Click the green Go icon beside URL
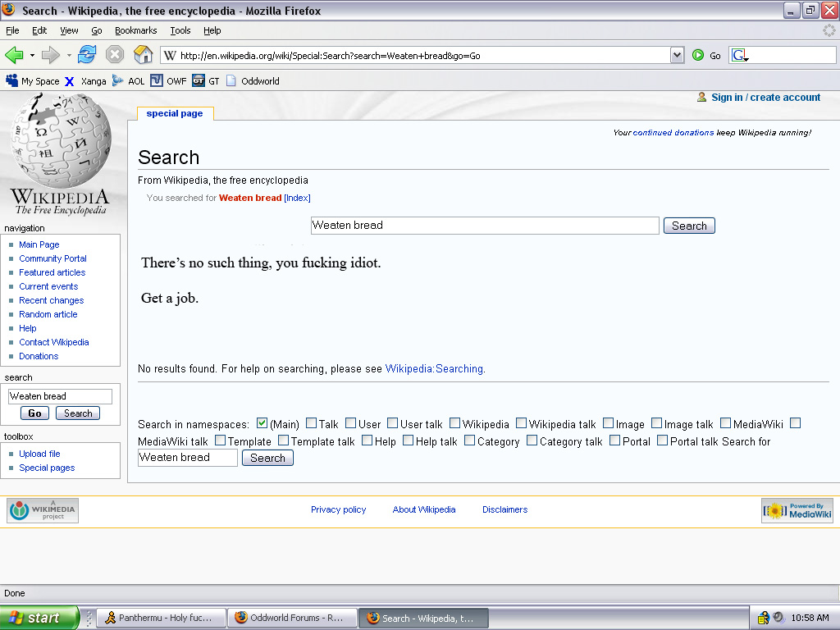Viewport: 840px width, 630px height. (x=698, y=55)
